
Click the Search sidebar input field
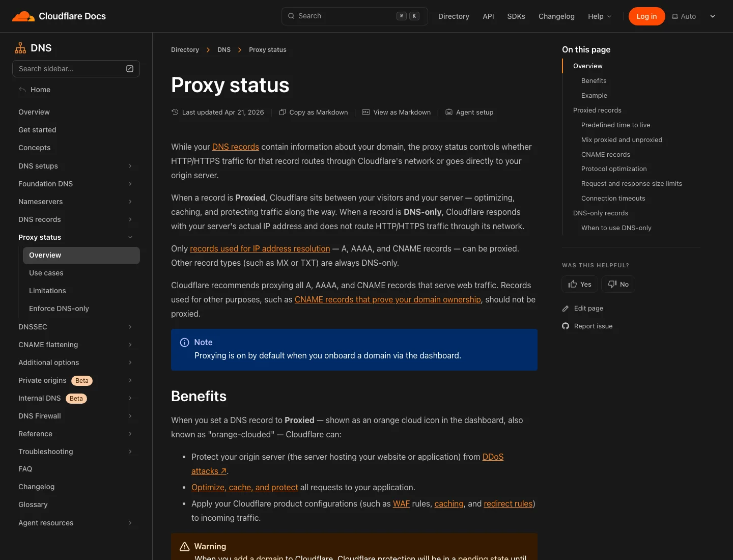pos(76,69)
